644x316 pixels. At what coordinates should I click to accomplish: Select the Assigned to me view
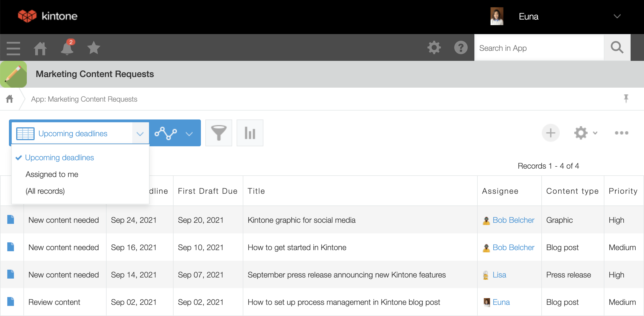pos(52,174)
